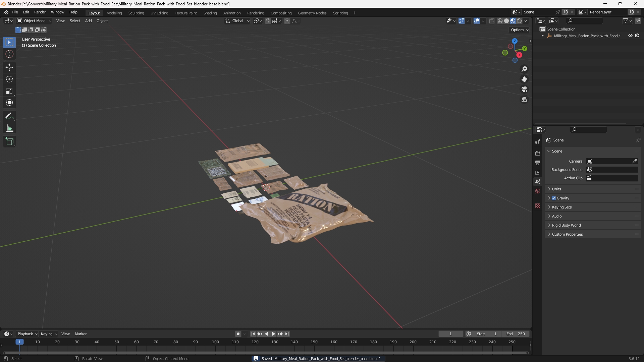Toggle snapping magnet

point(268,21)
